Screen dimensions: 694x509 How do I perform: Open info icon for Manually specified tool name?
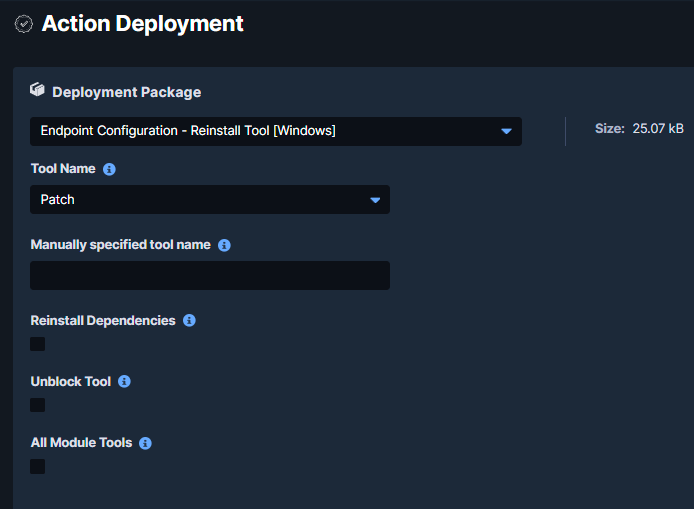click(224, 245)
